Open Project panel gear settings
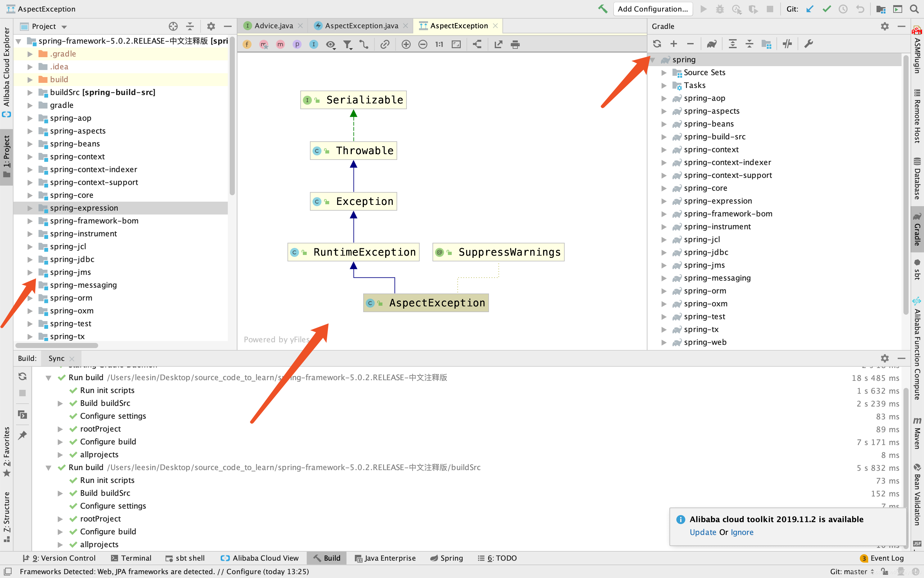The height and width of the screenshot is (578, 924). 211,26
